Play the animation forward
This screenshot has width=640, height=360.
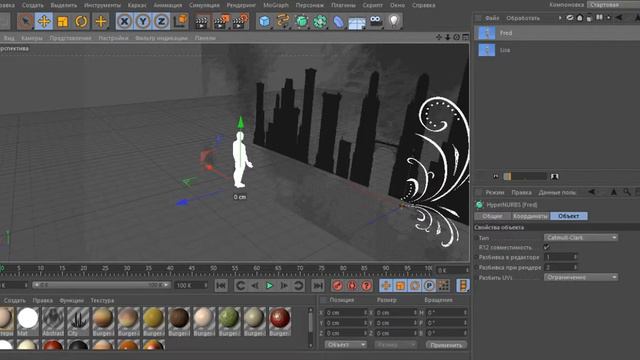269,285
